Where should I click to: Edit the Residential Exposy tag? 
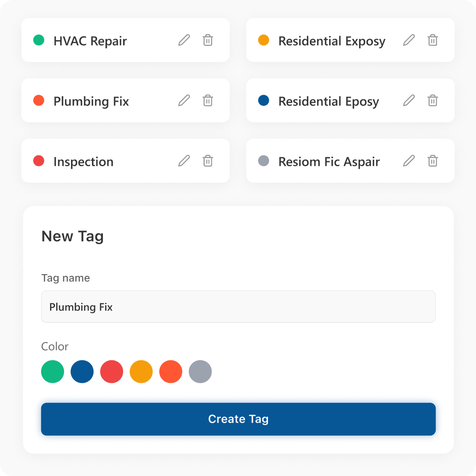coord(409,40)
